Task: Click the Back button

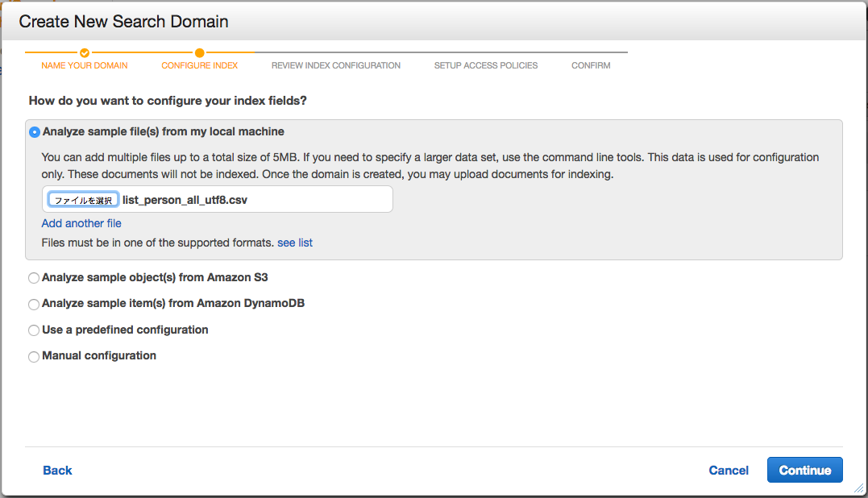Action: pyautogui.click(x=57, y=471)
